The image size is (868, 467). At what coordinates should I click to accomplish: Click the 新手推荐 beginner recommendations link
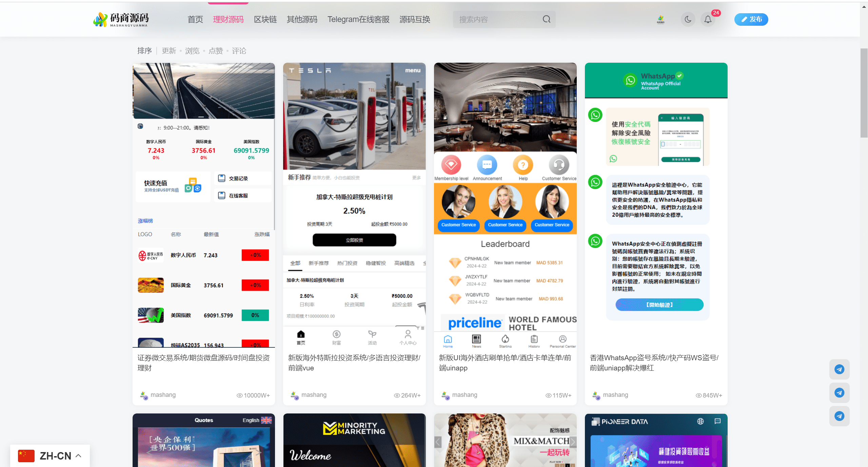(x=319, y=263)
